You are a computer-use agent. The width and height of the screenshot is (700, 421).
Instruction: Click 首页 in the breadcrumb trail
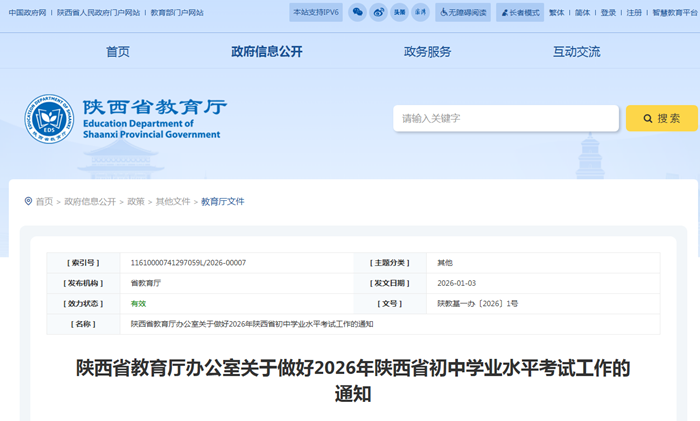point(44,201)
